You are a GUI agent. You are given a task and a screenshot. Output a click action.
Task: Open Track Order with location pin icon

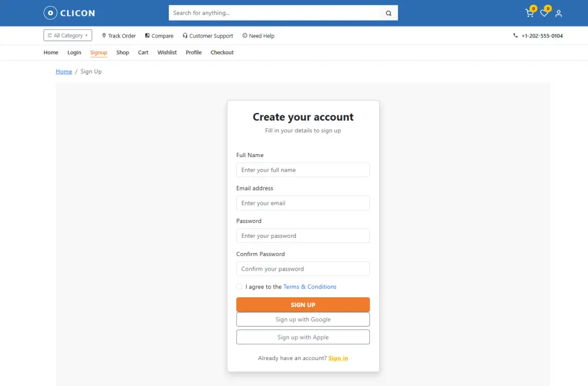click(x=119, y=36)
